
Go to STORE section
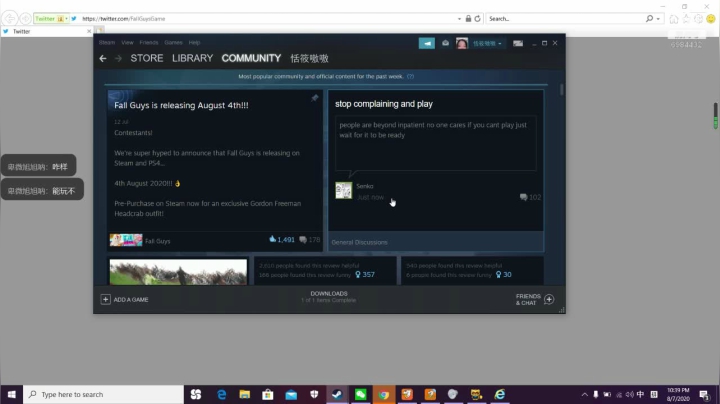click(147, 58)
